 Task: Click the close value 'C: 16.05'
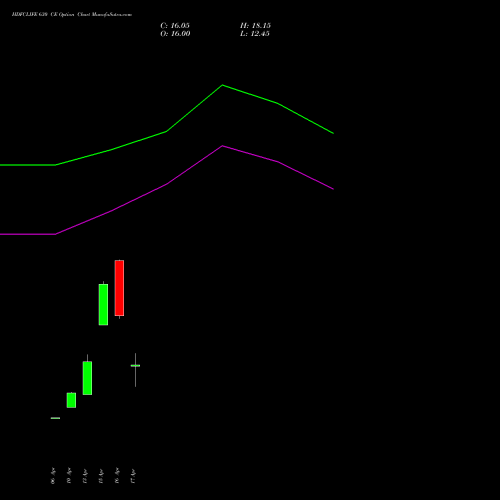coord(175,26)
